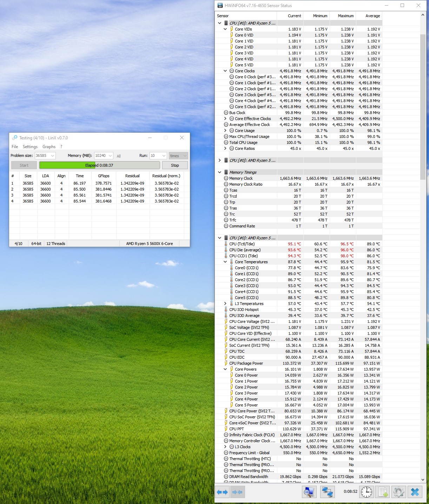Click the blue X close sensors icon
The image size is (429, 504).
(x=415, y=492)
